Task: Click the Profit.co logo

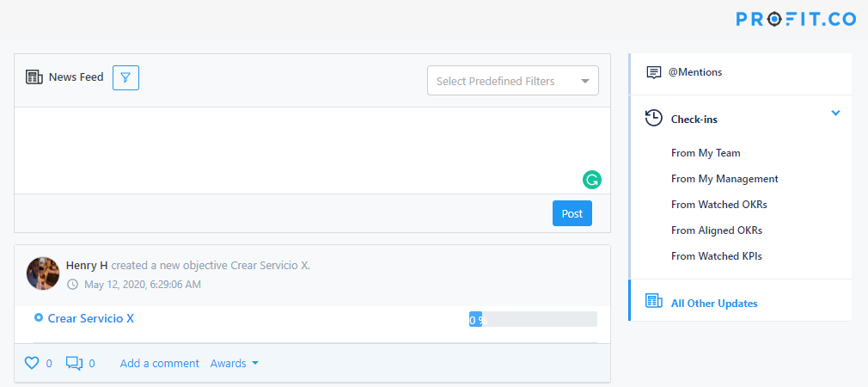Action: [796, 18]
